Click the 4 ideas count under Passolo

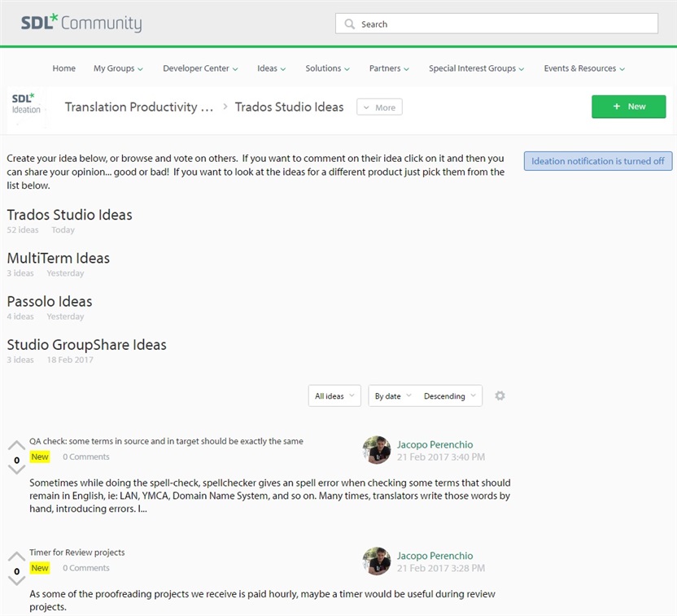coord(20,317)
